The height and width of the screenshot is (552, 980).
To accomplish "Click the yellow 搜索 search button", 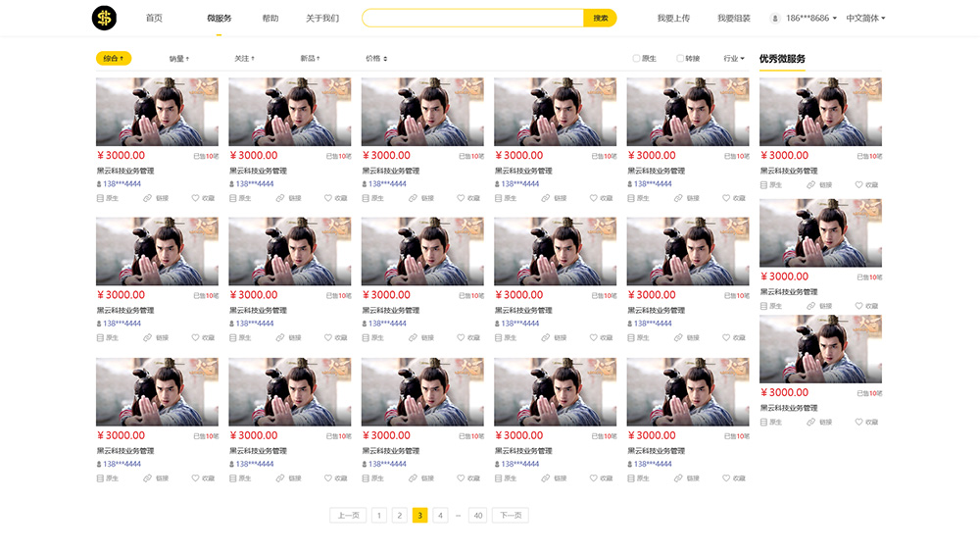I will 600,18.
